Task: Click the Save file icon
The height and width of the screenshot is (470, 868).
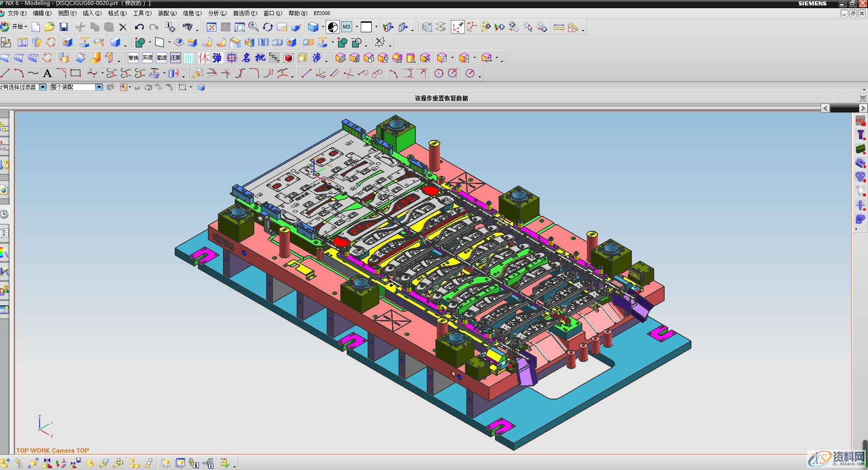Action: pyautogui.click(x=64, y=27)
